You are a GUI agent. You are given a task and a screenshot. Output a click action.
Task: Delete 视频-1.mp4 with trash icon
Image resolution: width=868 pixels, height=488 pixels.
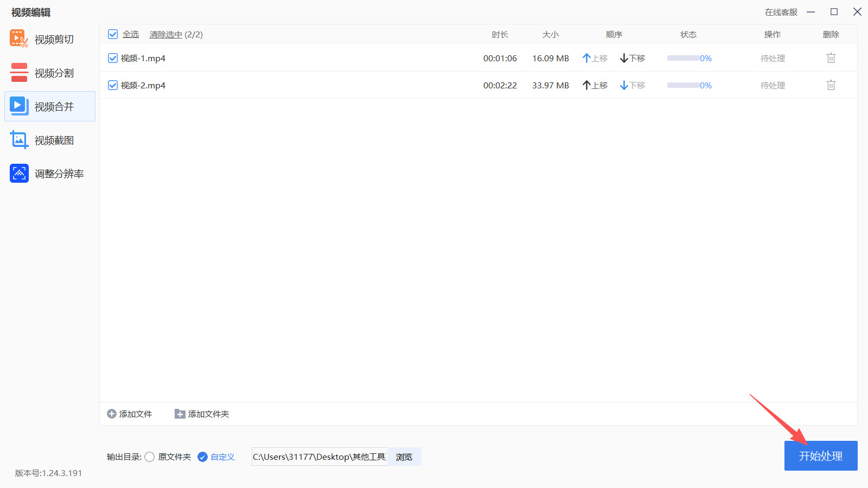pos(831,58)
